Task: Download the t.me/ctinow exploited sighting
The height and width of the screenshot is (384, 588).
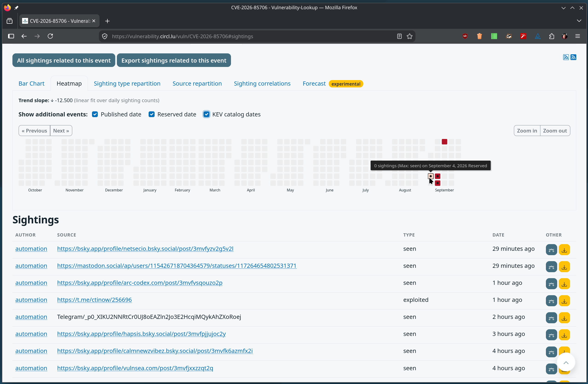Action: coord(564,301)
